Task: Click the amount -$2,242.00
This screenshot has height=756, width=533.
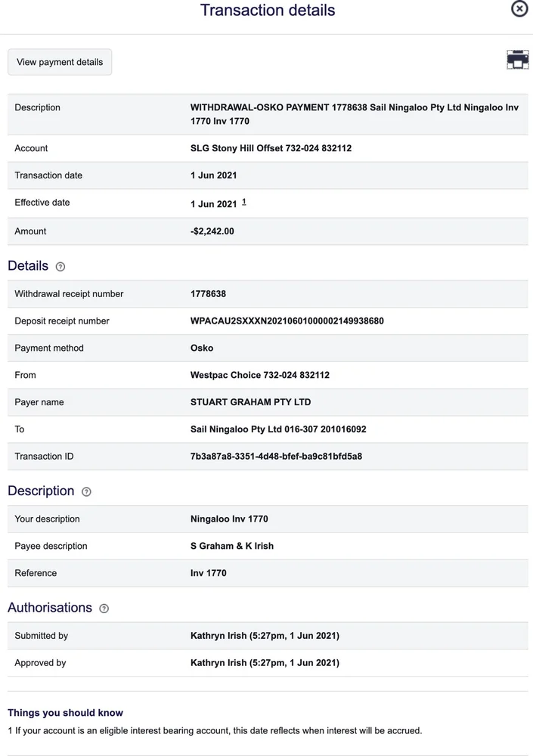Action: [x=212, y=231]
